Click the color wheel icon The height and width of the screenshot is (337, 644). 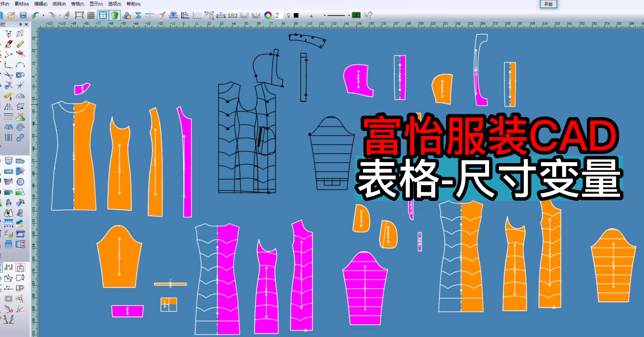(268, 15)
